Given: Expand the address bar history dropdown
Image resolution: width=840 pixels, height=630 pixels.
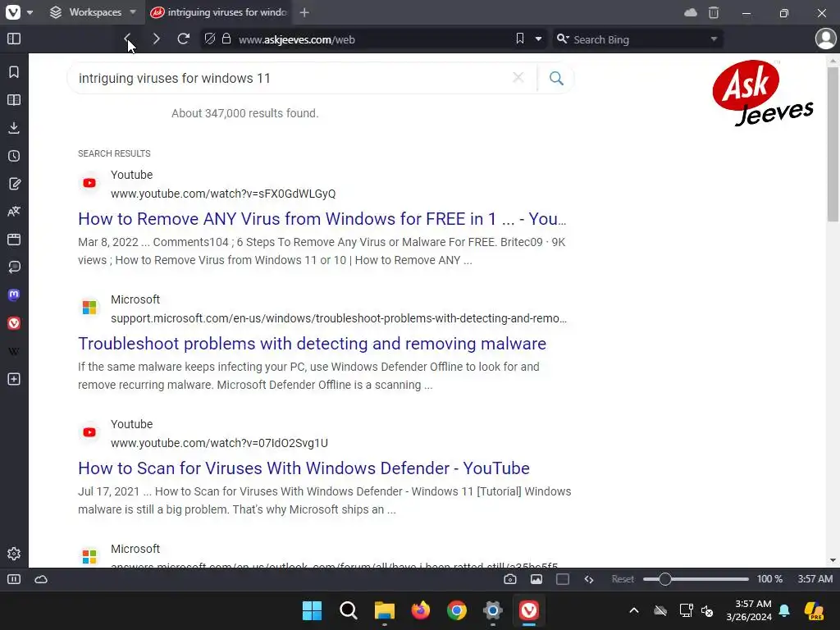Looking at the screenshot, I should pyautogui.click(x=538, y=39).
